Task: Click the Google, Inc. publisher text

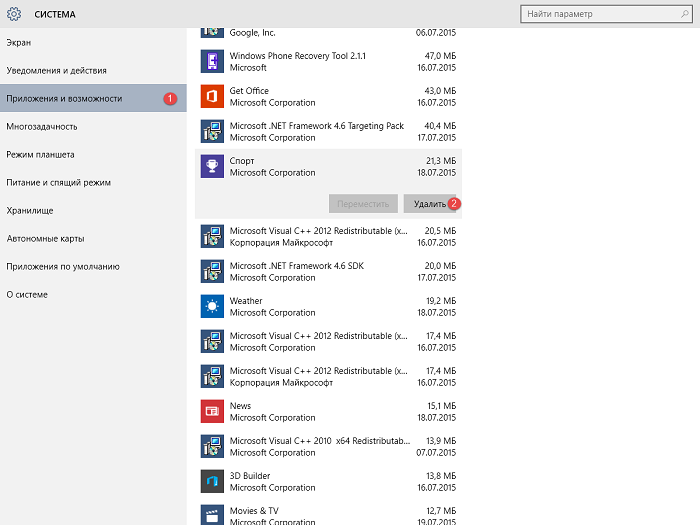Action: coord(252,33)
